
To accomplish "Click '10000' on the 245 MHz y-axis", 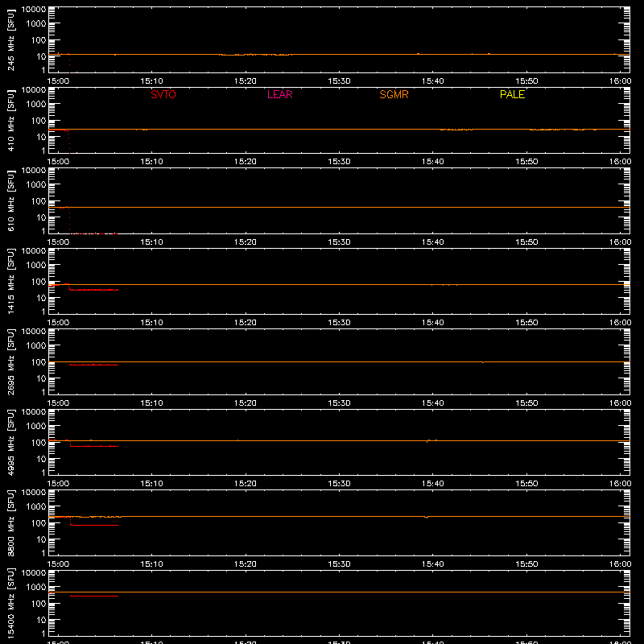I will (x=34, y=10).
